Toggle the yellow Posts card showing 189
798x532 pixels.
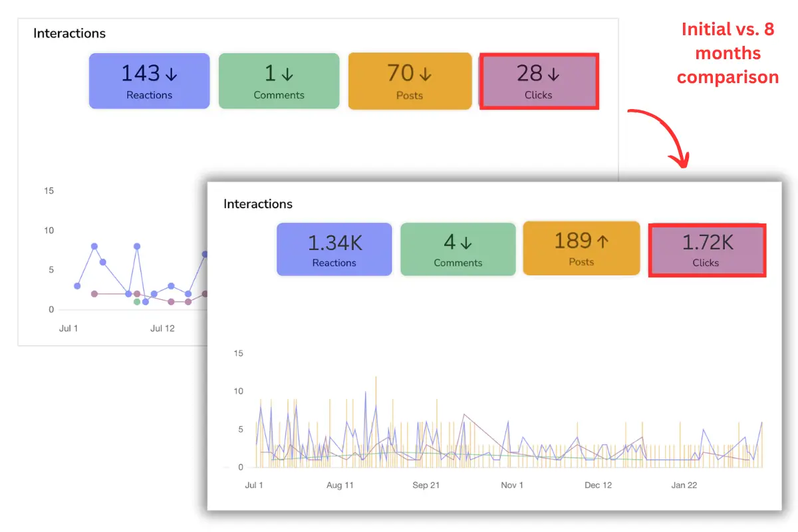pos(581,249)
